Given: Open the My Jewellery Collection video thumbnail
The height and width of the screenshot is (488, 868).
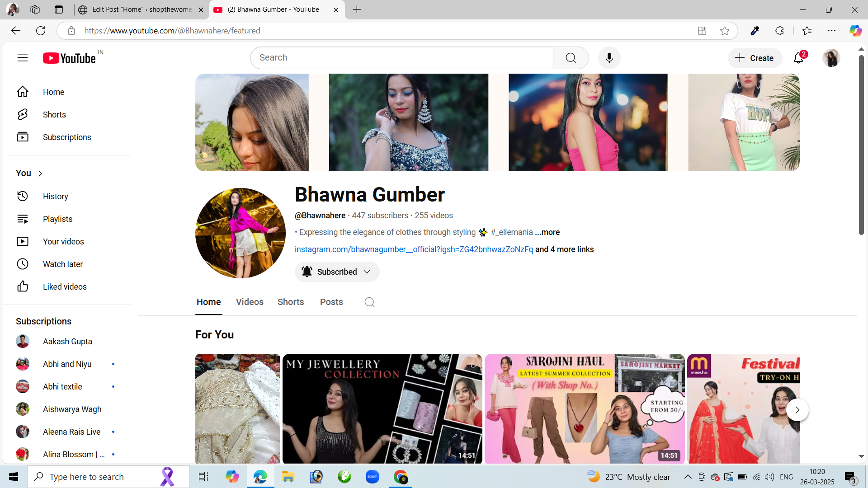Looking at the screenshot, I should (x=382, y=408).
